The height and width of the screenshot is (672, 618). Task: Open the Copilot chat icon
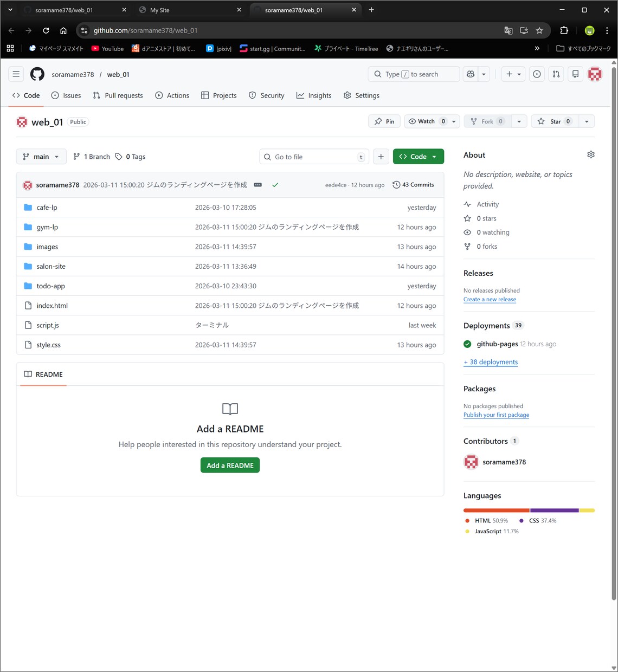click(471, 74)
